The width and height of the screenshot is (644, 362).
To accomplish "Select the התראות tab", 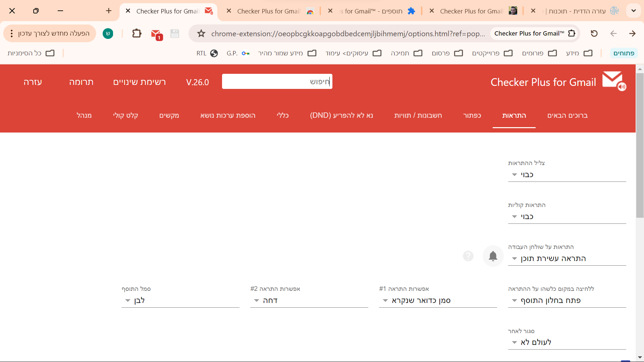I will (x=514, y=115).
